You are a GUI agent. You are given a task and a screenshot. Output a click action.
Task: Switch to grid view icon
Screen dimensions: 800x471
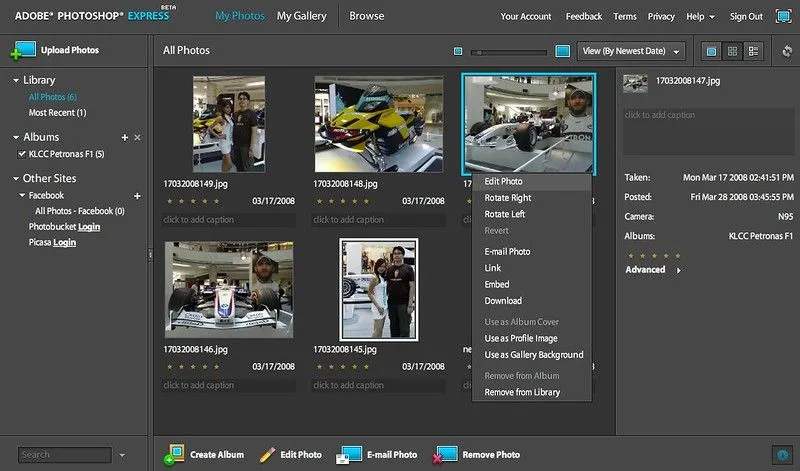(x=732, y=51)
